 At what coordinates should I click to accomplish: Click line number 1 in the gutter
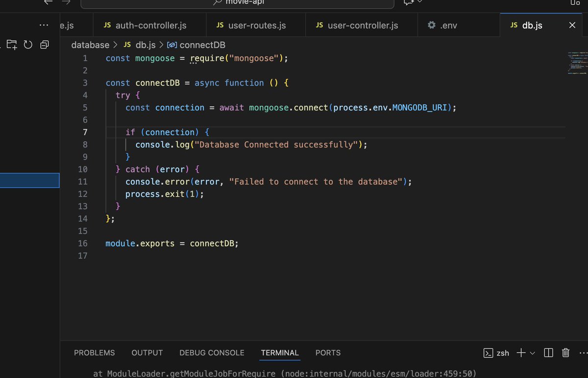(85, 58)
